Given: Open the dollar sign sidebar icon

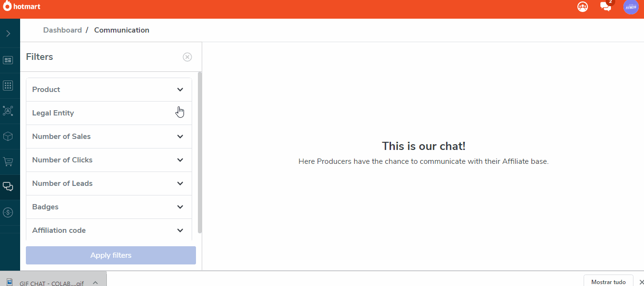Looking at the screenshot, I should click(x=8, y=212).
